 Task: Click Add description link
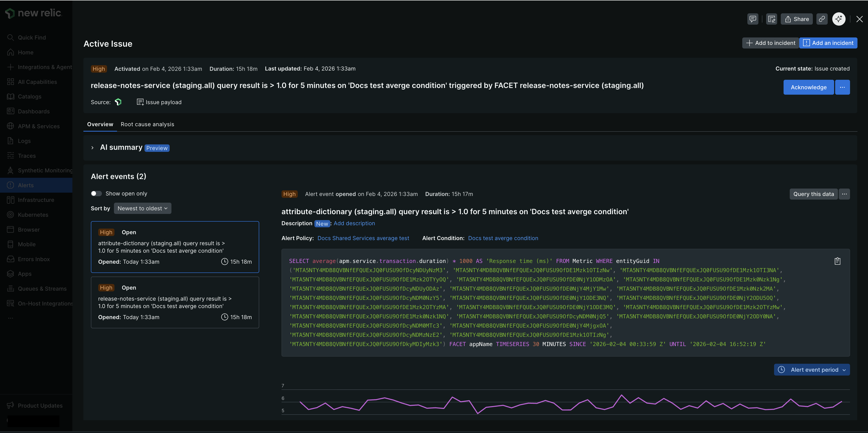coord(354,223)
